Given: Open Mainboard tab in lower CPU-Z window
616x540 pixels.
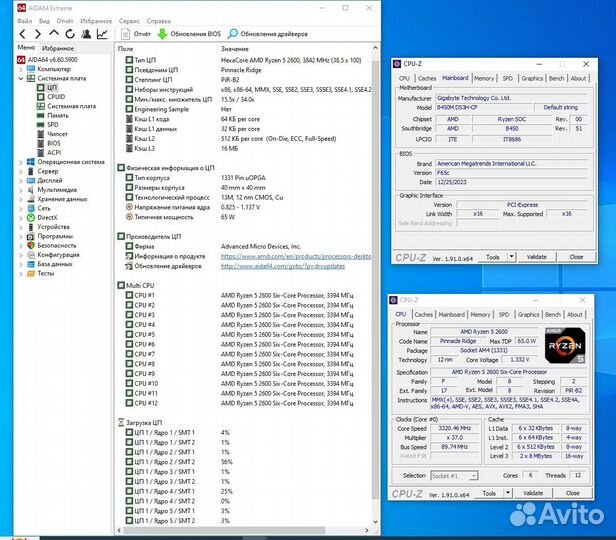Looking at the screenshot, I should pos(451,315).
